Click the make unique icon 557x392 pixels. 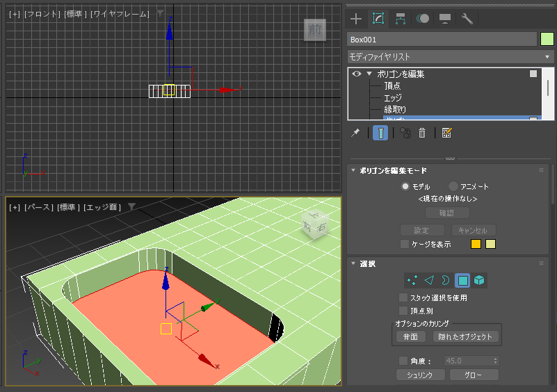[x=405, y=133]
